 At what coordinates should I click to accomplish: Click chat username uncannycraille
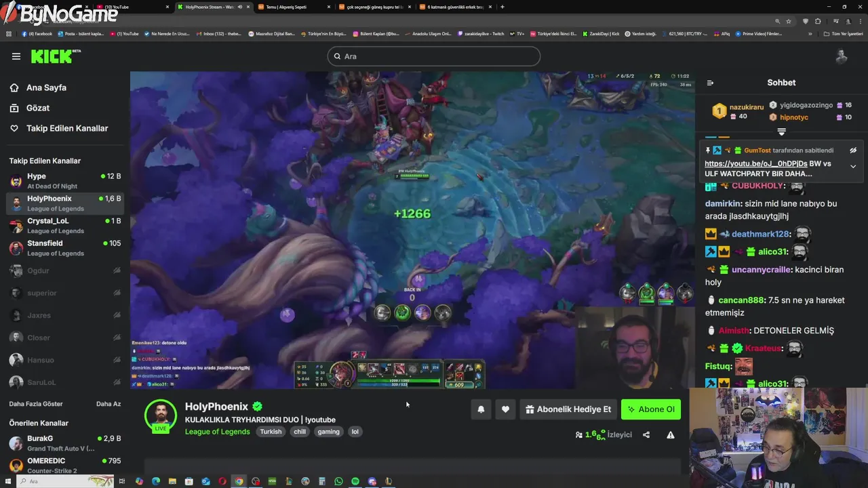[762, 270]
